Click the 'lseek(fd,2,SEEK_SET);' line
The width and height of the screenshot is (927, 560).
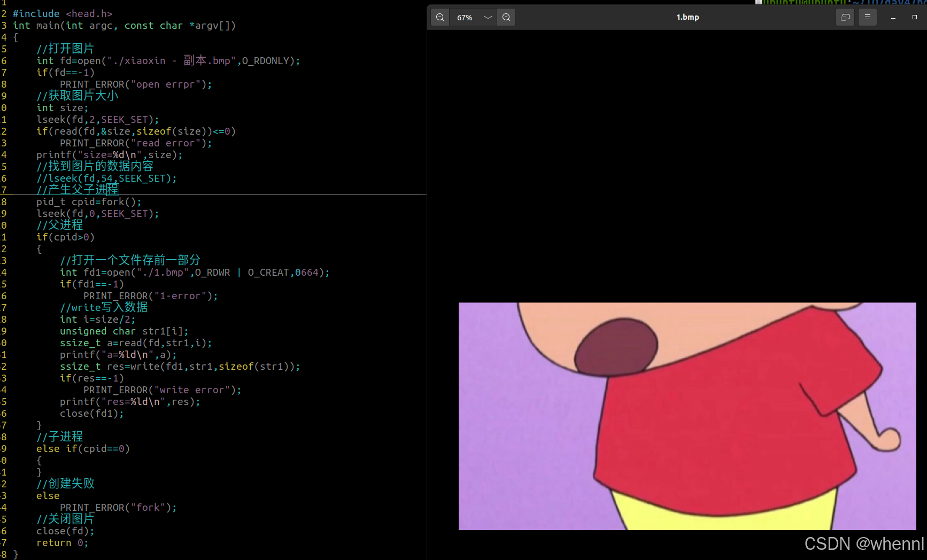click(x=97, y=119)
